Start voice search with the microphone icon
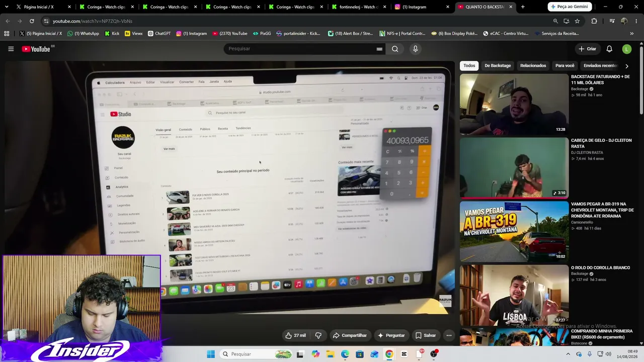 coord(415,49)
